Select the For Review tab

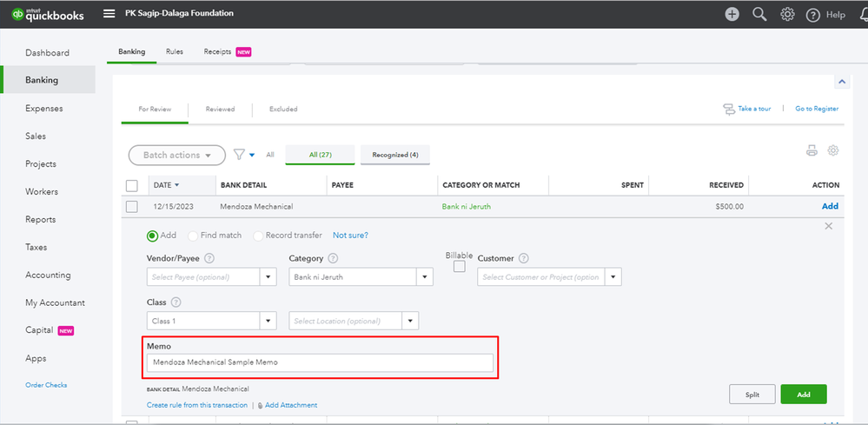pyautogui.click(x=155, y=109)
